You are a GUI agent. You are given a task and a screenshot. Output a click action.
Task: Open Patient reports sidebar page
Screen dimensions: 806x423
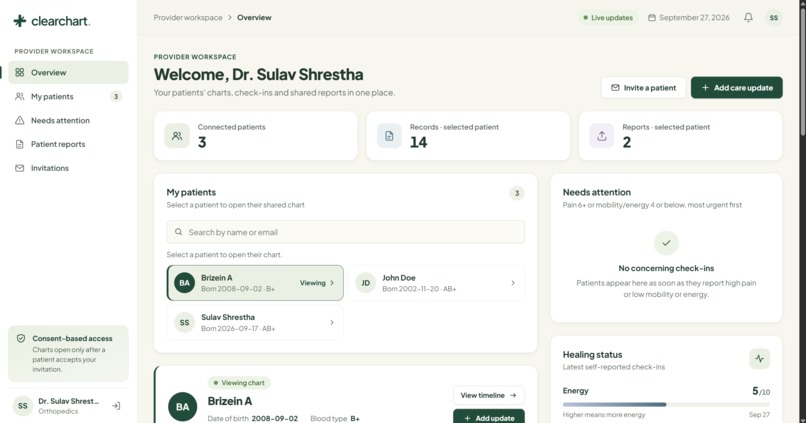click(68, 144)
